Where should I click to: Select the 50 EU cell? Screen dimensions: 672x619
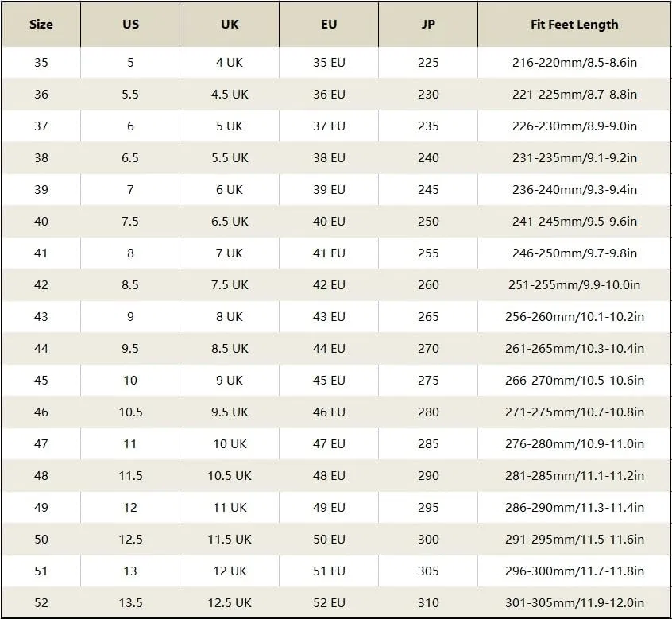(329, 539)
